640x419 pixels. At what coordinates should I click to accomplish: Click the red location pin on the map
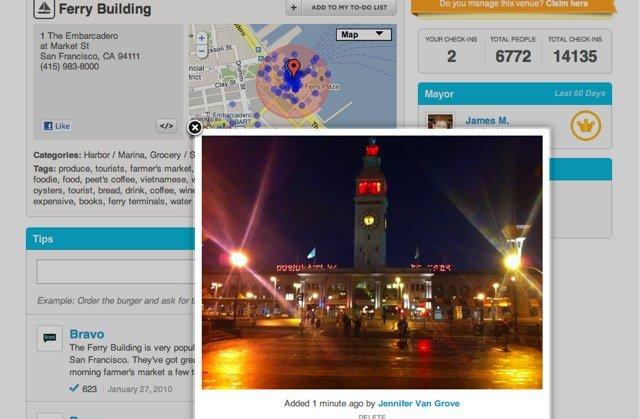coord(293,68)
